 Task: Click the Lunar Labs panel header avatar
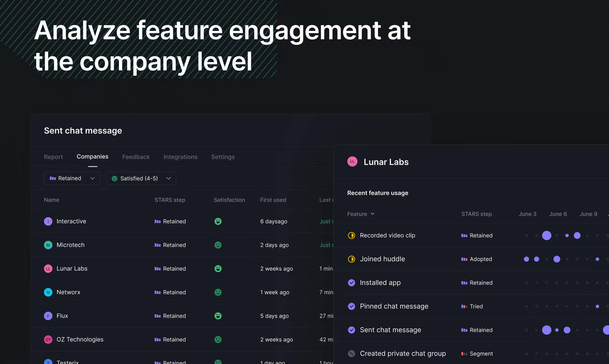click(352, 161)
